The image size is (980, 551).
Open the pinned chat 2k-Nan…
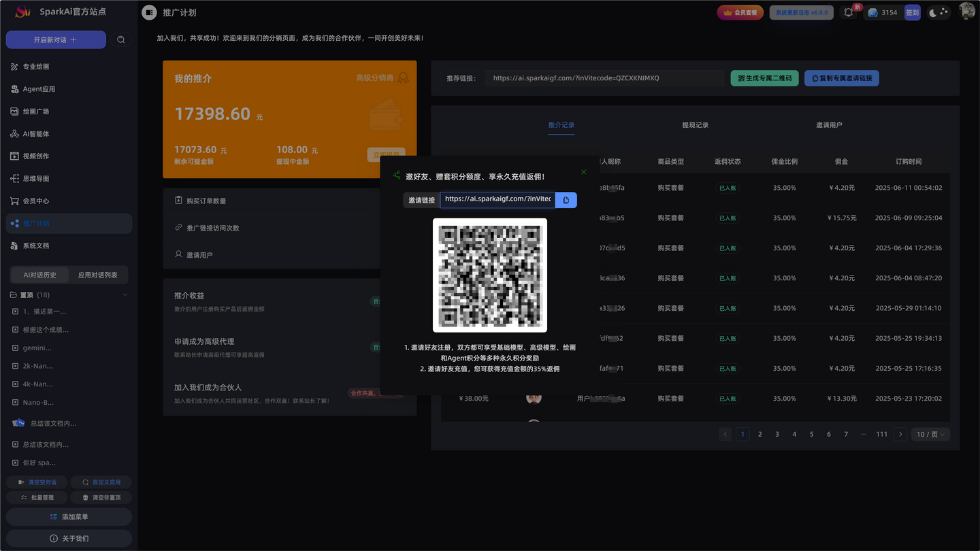[x=69, y=365]
